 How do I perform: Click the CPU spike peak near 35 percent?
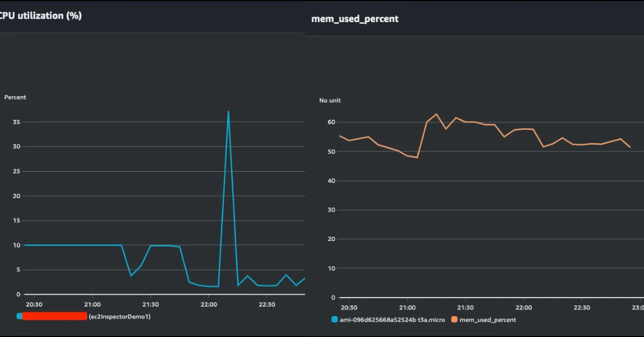[x=229, y=112]
